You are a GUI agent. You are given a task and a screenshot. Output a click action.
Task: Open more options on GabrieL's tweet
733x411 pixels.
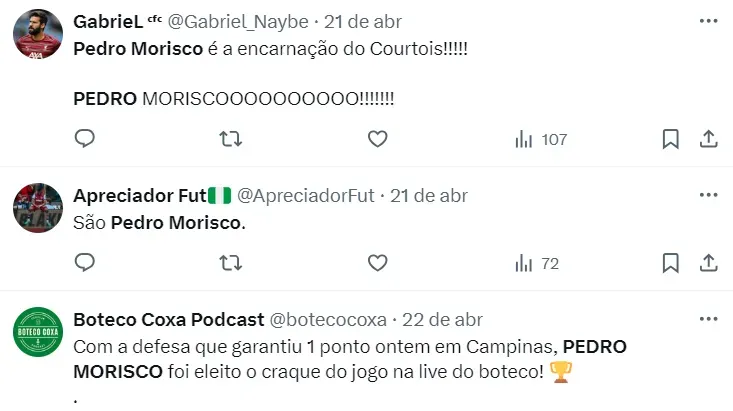[708, 22]
